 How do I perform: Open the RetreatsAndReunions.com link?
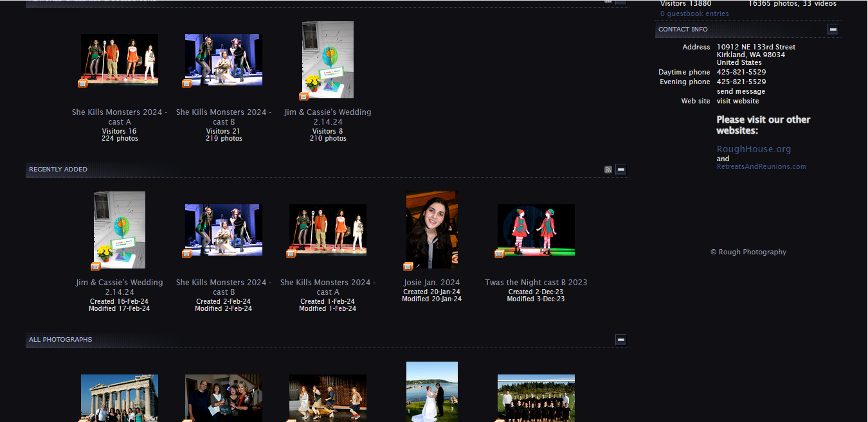pos(761,166)
